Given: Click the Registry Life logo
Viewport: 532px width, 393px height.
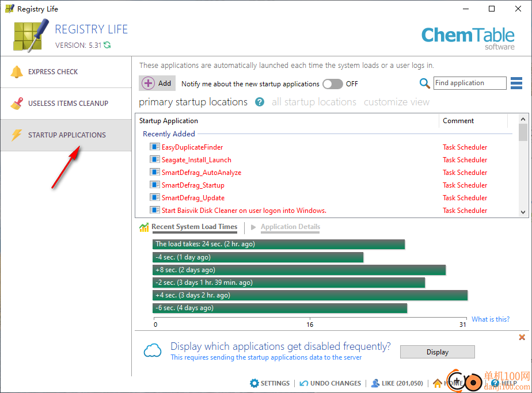Looking at the screenshot, I should 31,36.
